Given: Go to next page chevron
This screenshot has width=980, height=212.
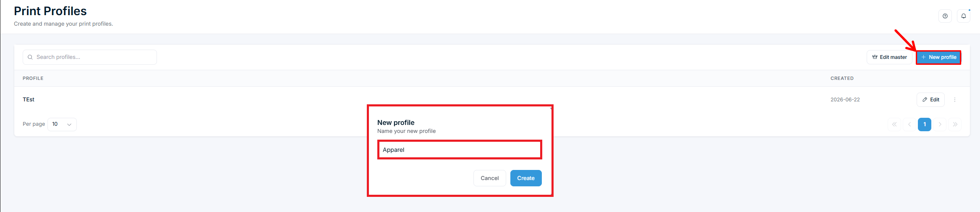Looking at the screenshot, I should [x=940, y=125].
